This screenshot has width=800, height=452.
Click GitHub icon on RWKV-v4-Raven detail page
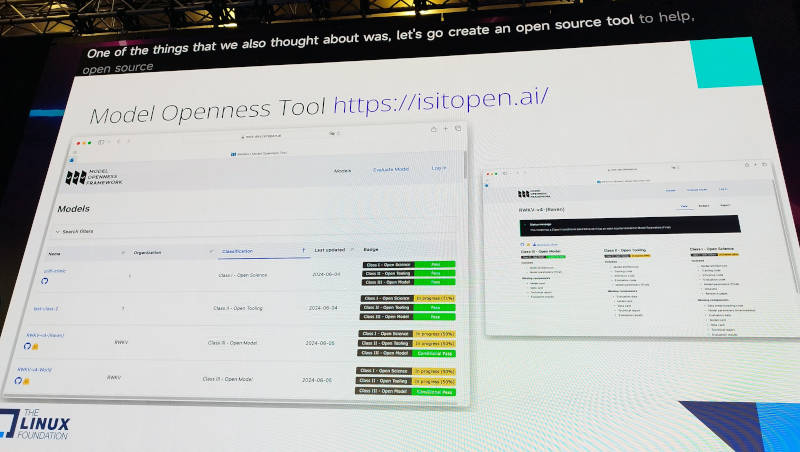coord(522,245)
